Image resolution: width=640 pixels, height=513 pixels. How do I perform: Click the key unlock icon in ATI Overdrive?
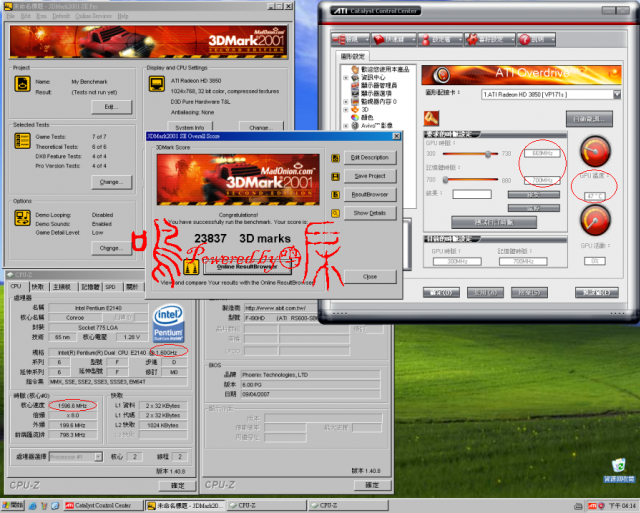[x=431, y=118]
